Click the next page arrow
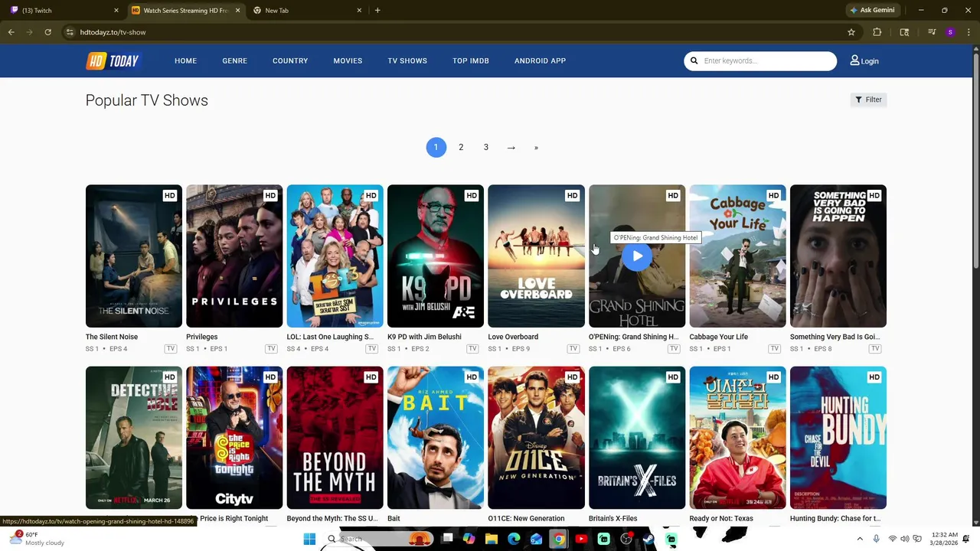Screen dimensions: 980x551 [x=511, y=148]
